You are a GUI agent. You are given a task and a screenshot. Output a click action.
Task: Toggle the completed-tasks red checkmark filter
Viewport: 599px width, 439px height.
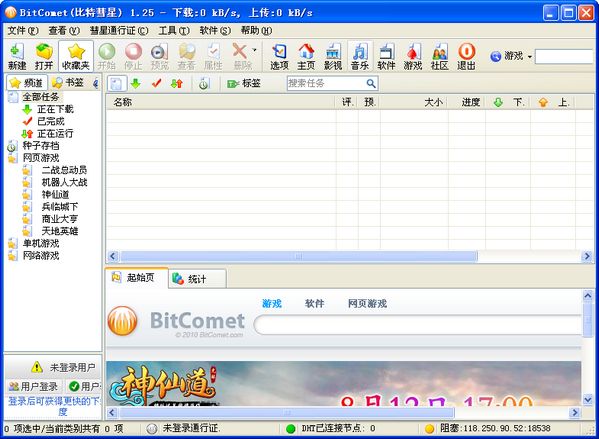point(156,83)
